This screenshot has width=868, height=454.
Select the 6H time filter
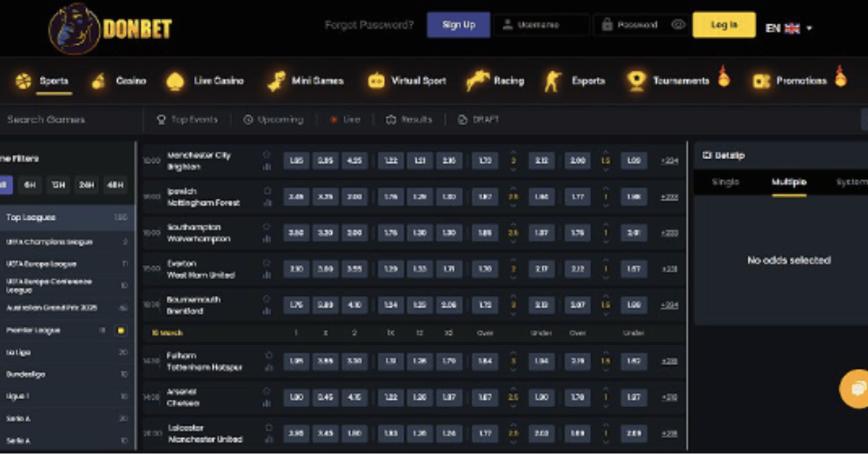pyautogui.click(x=30, y=185)
